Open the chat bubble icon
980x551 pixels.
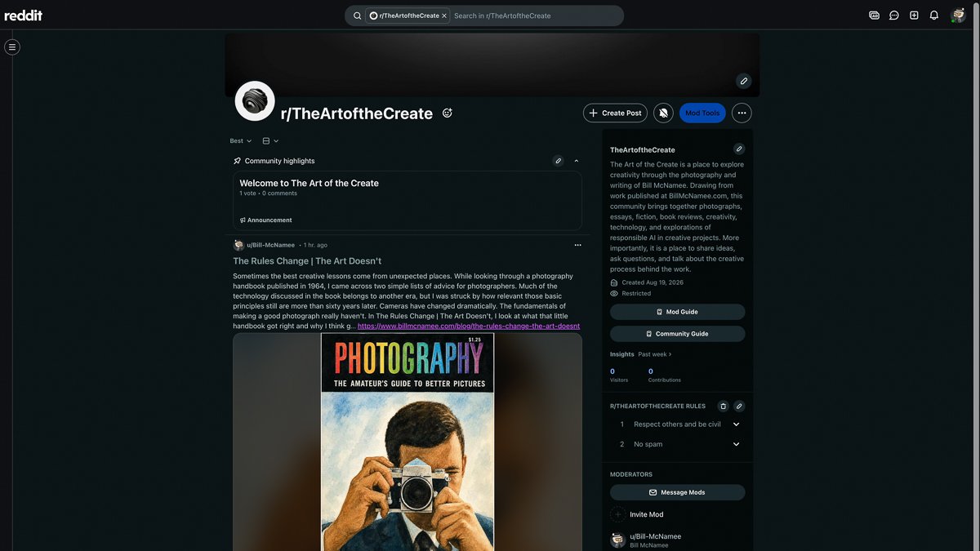(x=894, y=15)
